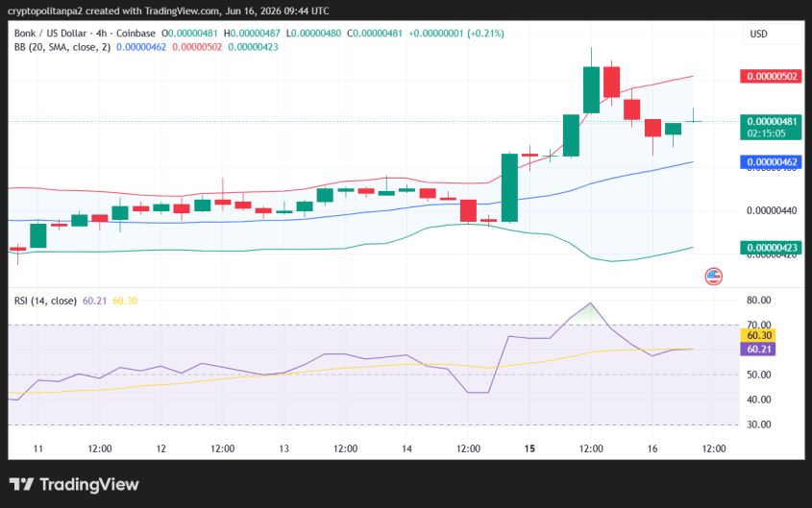The image size is (812, 508).
Task: Click the yellow RSI label 60.30
Action: point(759,336)
